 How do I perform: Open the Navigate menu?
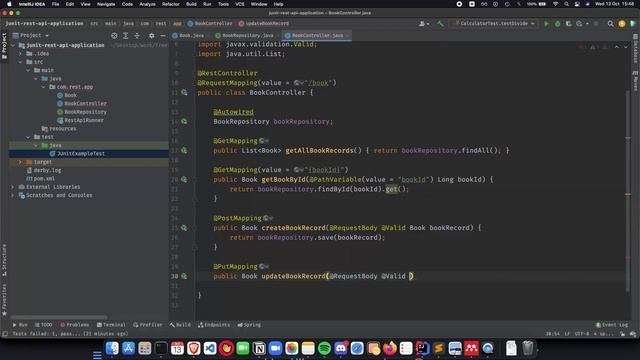(x=106, y=4)
